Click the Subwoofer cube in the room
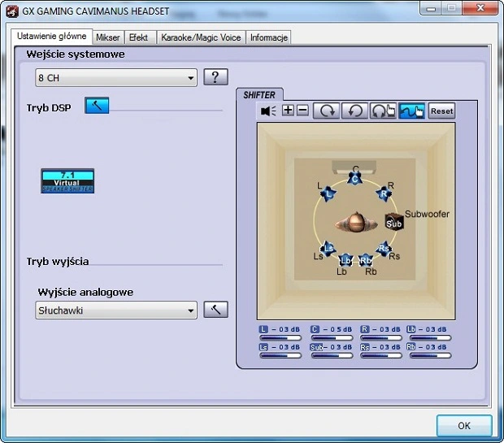Image resolution: width=504 pixels, height=443 pixels. pos(394,222)
